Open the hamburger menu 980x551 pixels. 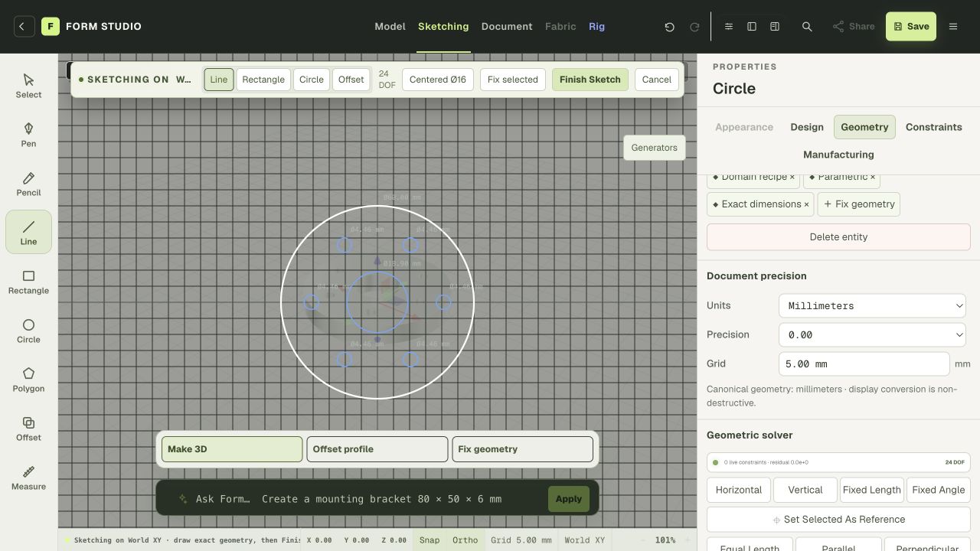(953, 27)
